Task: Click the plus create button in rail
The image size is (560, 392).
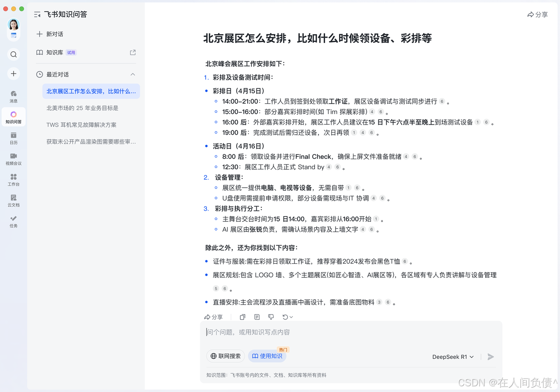Action: (x=14, y=73)
